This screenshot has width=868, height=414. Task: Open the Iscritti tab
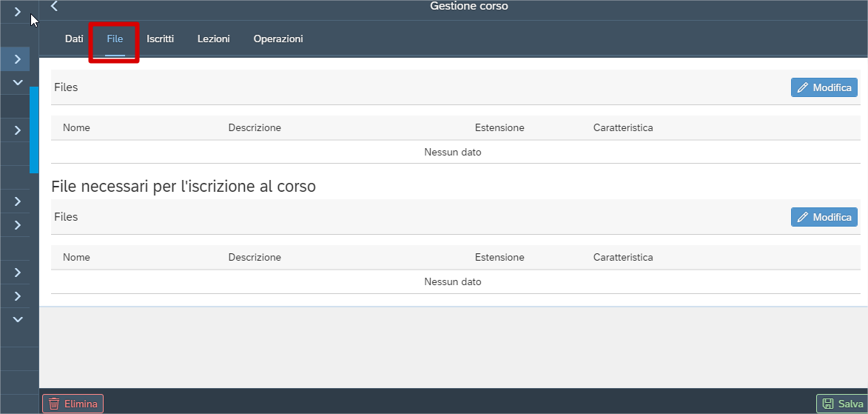tap(160, 39)
